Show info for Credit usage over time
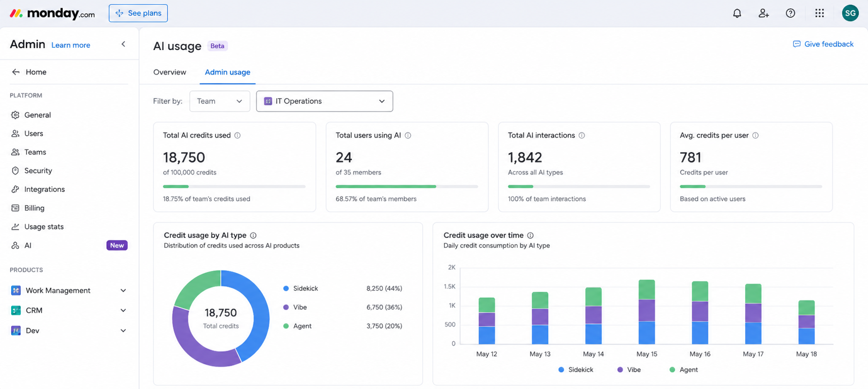The width and height of the screenshot is (868, 389). tap(530, 235)
